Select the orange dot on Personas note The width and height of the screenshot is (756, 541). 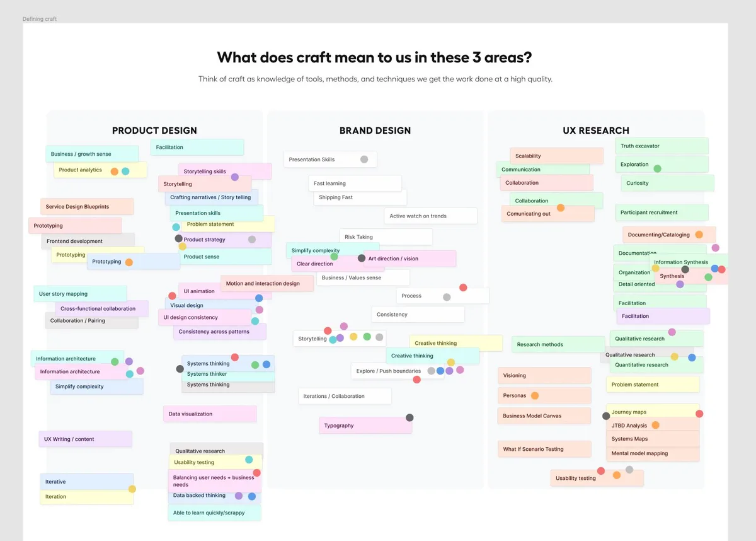click(535, 396)
